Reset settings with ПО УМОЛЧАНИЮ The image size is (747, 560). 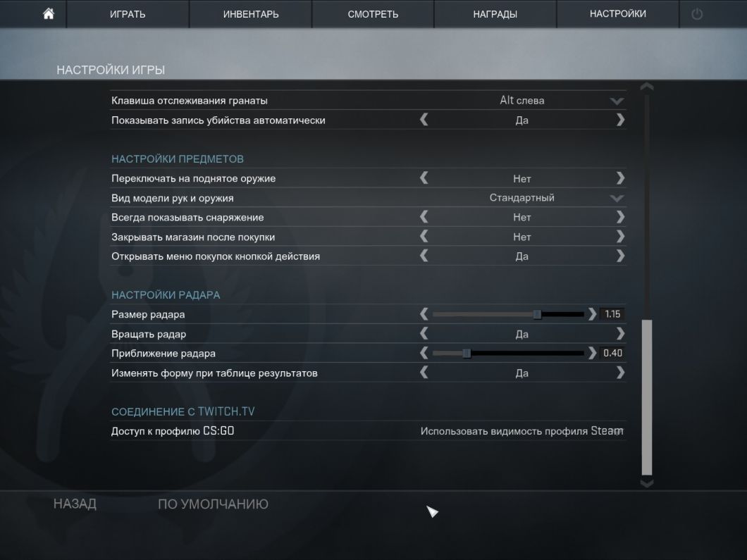tap(213, 504)
